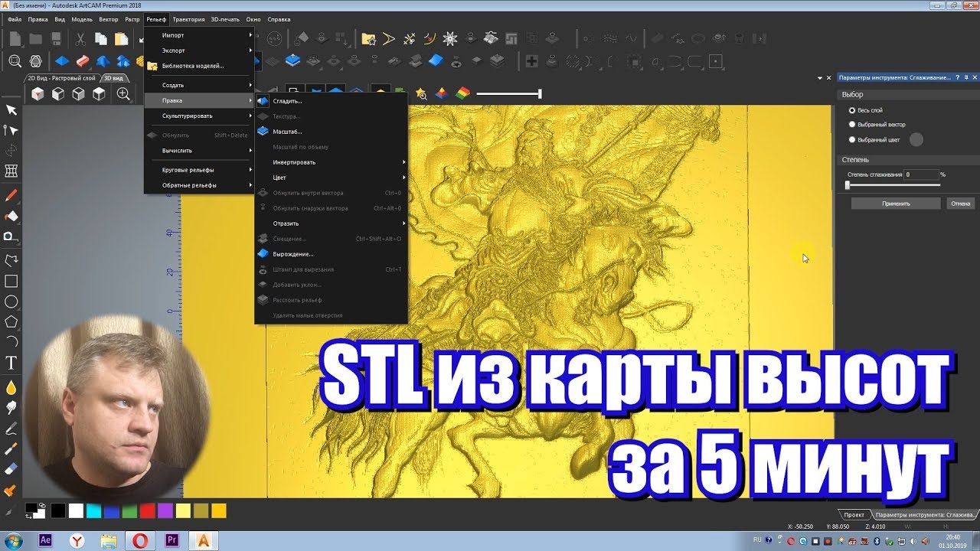Pin the tool parameters panel
The height and width of the screenshot is (551, 980).
(965, 77)
